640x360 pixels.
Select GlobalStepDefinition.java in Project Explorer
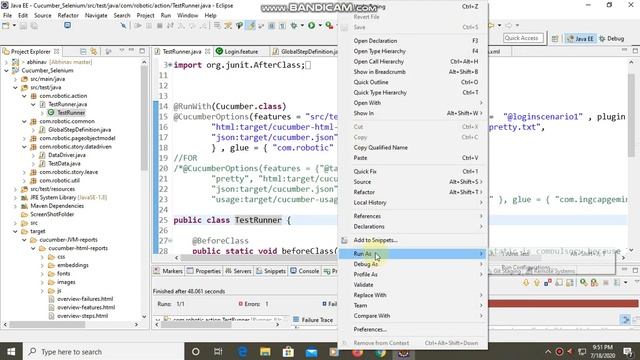79,130
